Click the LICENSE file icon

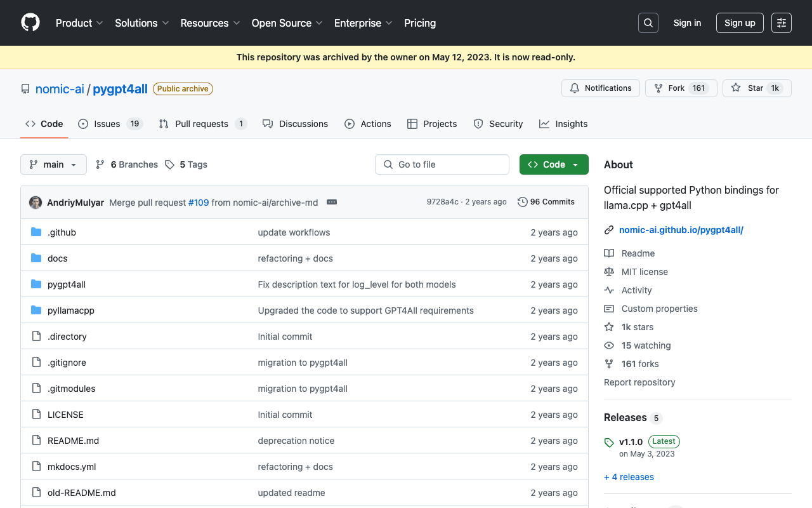click(36, 415)
